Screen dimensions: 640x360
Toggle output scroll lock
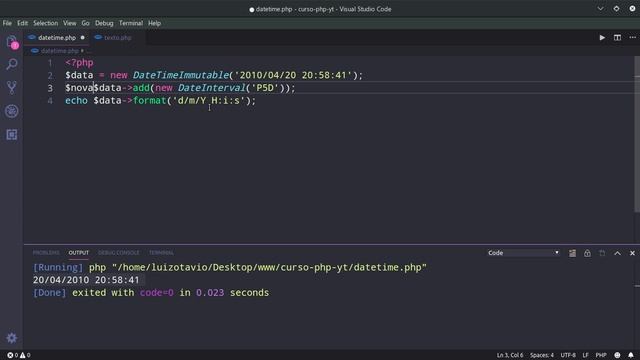[587, 253]
